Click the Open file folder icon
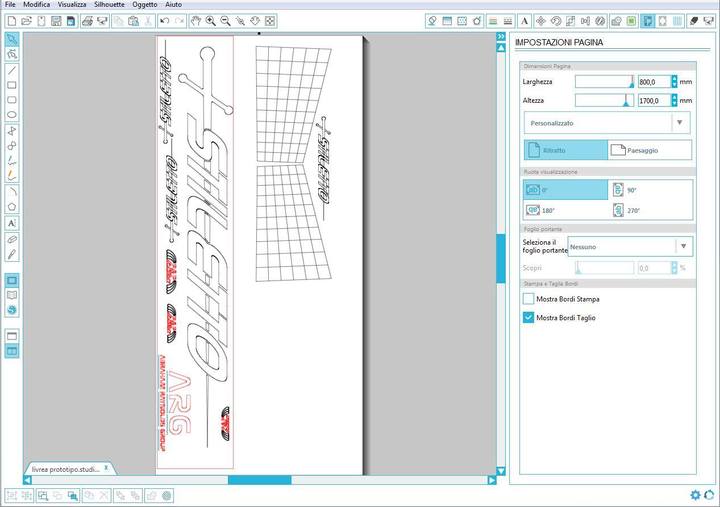720x507 pixels. click(27, 21)
